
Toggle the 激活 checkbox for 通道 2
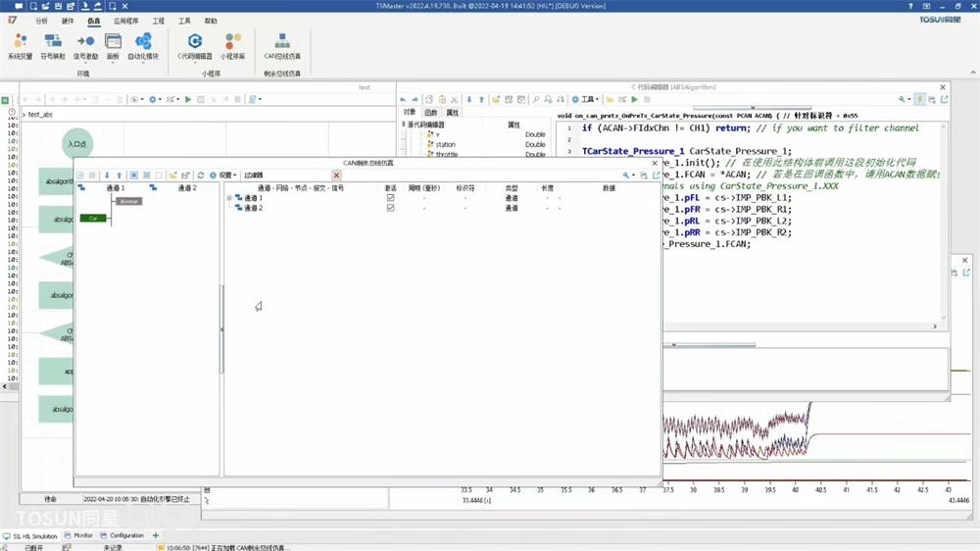coord(390,208)
